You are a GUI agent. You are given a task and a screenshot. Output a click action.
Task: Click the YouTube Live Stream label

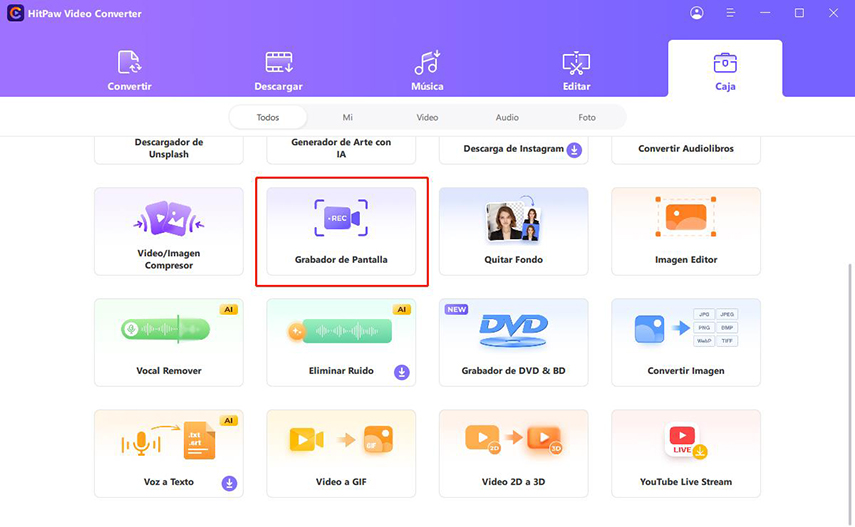pos(686,482)
